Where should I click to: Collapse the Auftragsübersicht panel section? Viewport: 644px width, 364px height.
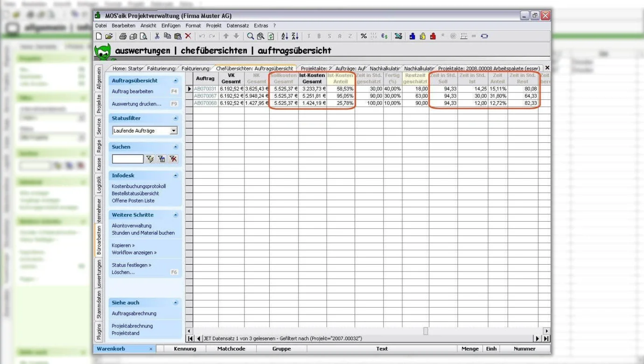point(175,81)
